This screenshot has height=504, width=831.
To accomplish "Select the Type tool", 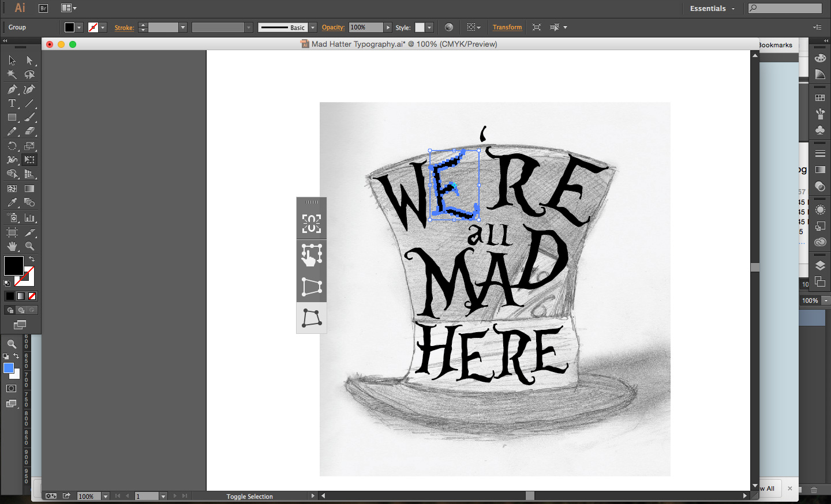I will click(x=12, y=103).
